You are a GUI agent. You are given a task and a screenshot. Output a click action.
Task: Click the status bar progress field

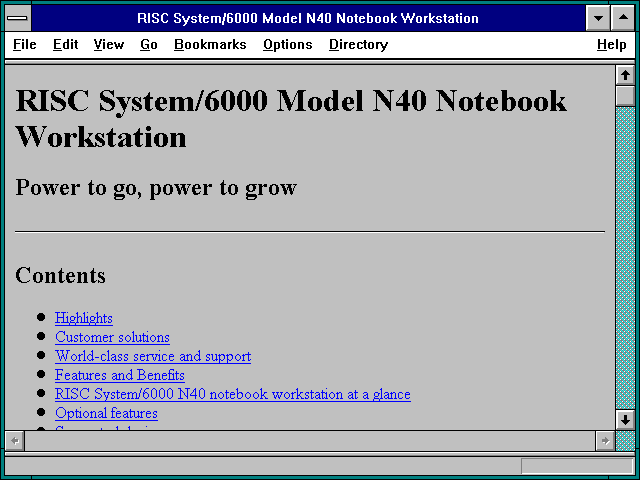click(577, 466)
